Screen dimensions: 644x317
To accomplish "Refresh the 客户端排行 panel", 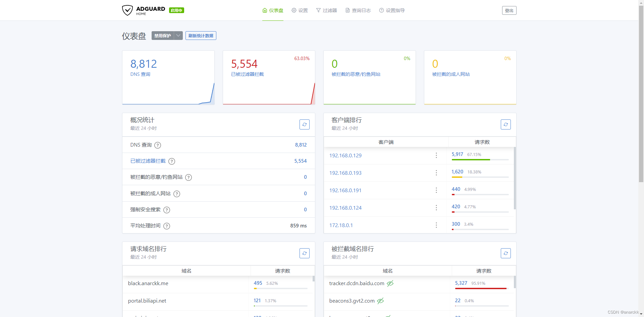I will click(x=505, y=124).
